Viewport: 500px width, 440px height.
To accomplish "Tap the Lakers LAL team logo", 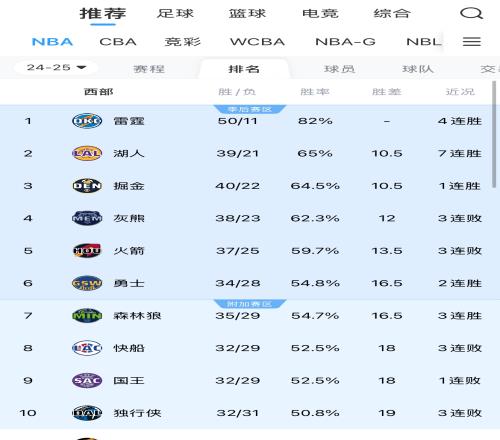I will pyautogui.click(x=87, y=153).
